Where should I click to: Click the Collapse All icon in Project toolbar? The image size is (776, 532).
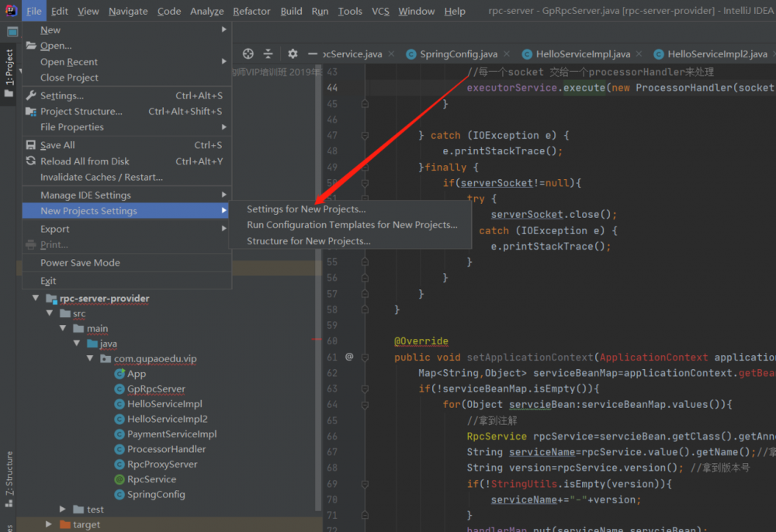coord(268,54)
